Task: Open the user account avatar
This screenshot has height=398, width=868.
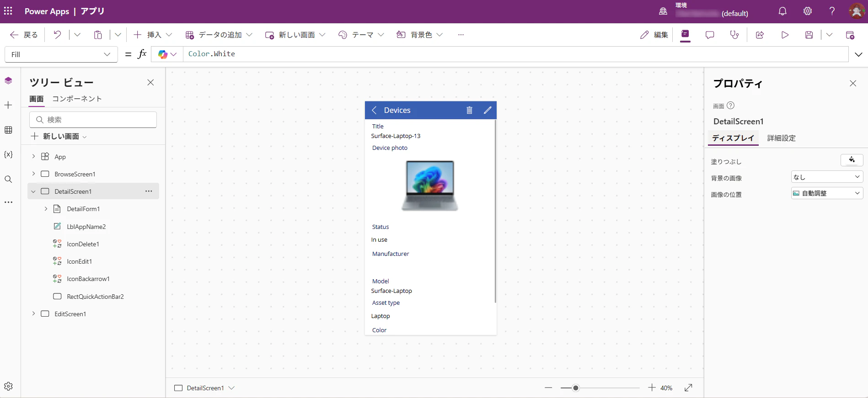Action: pos(857,11)
